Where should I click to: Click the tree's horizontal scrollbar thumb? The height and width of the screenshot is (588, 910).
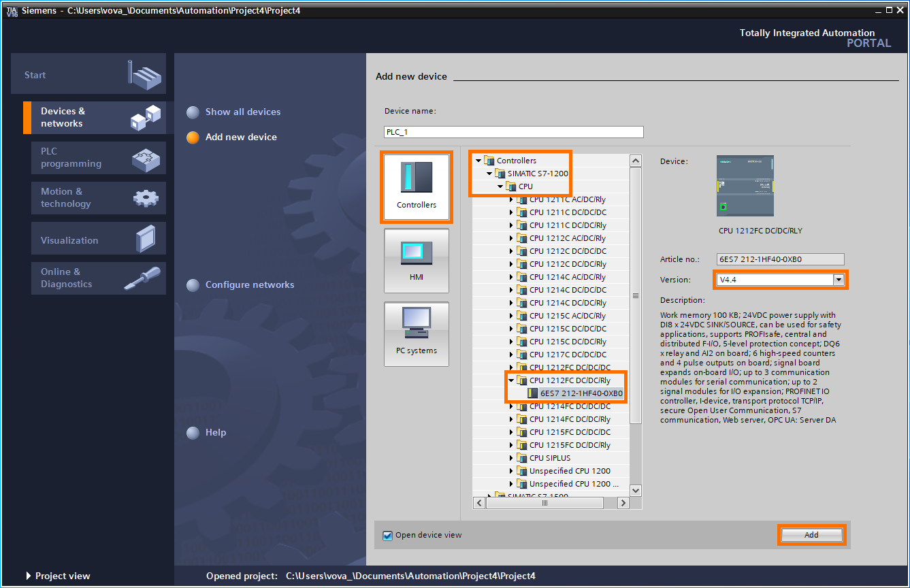(545, 503)
